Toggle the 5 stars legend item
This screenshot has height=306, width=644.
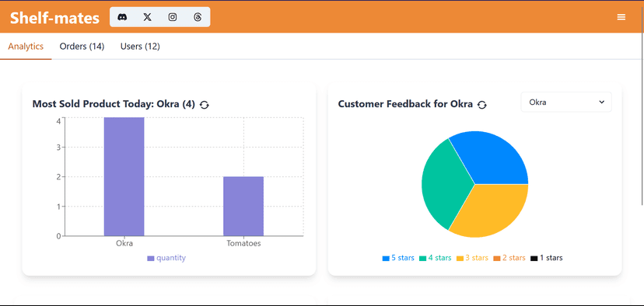click(x=398, y=258)
